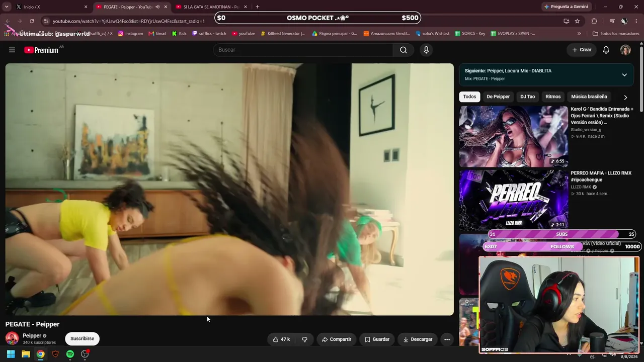Close the PEGATE - Peipper tab
This screenshot has height=362, width=644.
click(x=166, y=7)
